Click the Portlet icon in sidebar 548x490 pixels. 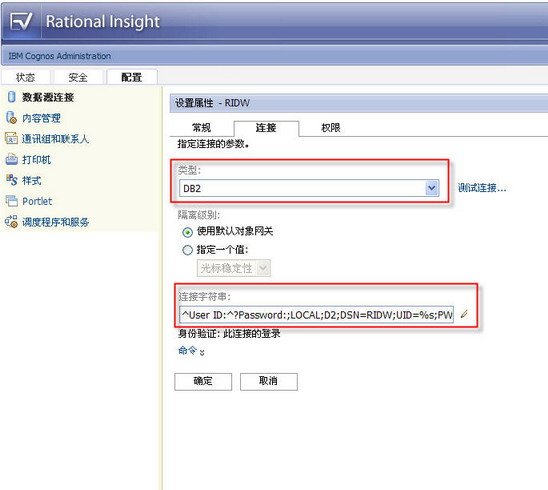[12, 201]
